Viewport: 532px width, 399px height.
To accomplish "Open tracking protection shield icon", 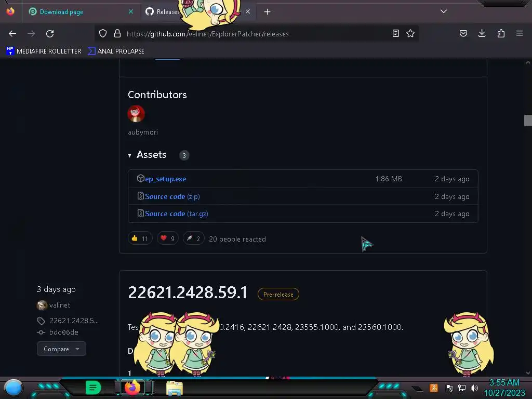I will click(x=103, y=33).
